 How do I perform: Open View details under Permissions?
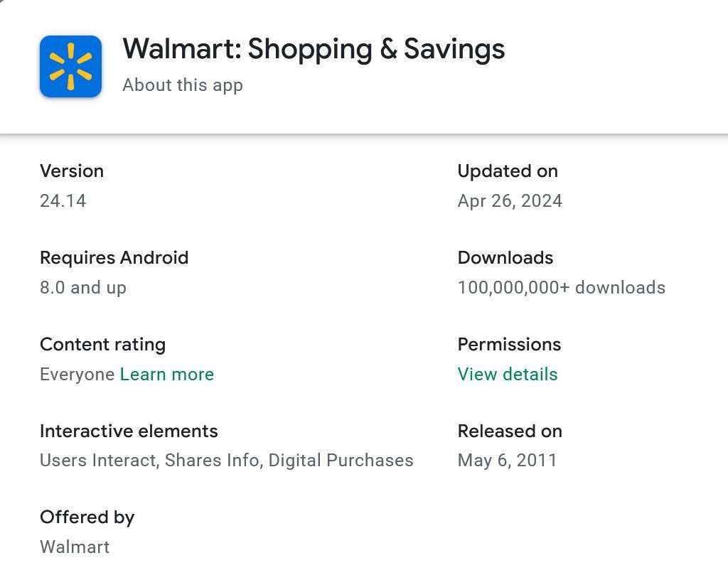pyautogui.click(x=508, y=375)
